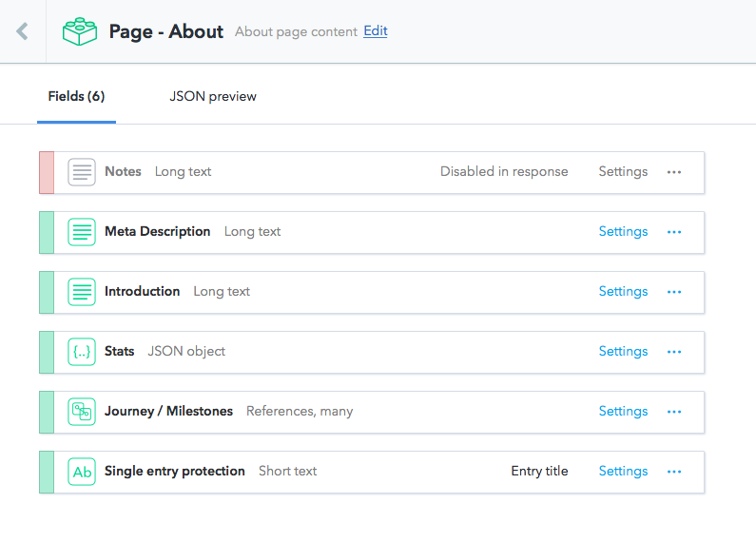Click the 'Introduction' field name
This screenshot has width=756, height=542.
point(143,291)
